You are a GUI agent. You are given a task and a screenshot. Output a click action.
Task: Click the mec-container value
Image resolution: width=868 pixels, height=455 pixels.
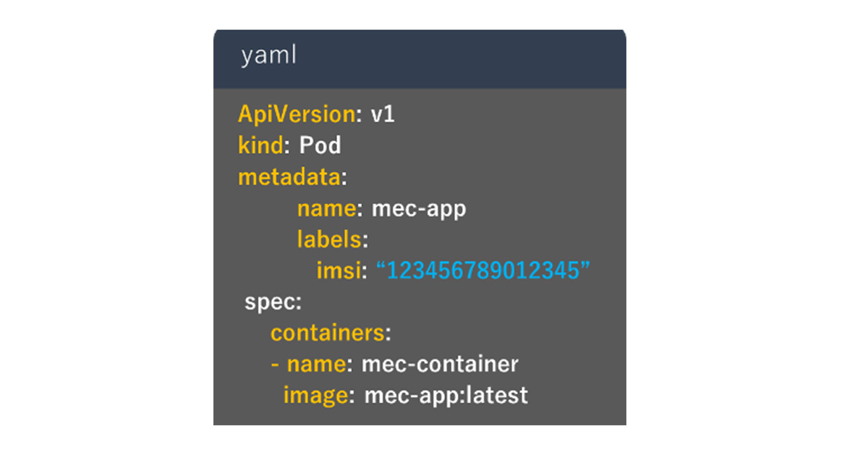pyautogui.click(x=440, y=364)
